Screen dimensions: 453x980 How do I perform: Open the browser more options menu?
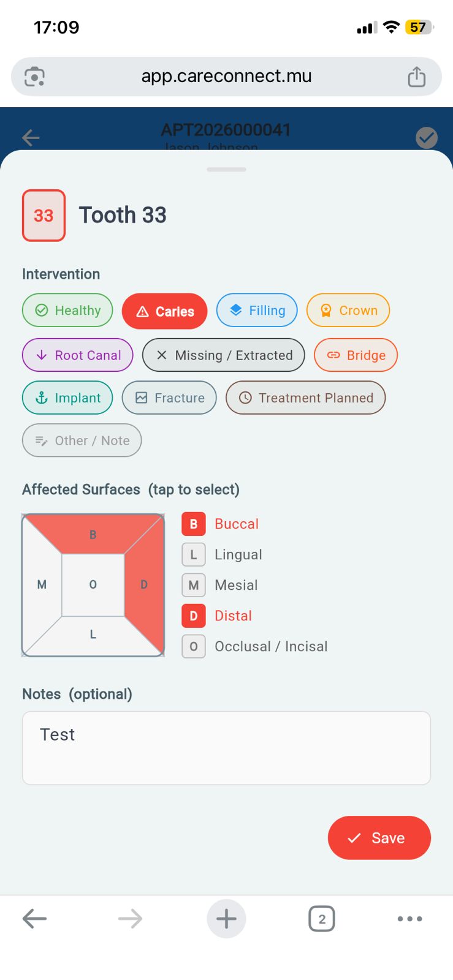pos(409,919)
